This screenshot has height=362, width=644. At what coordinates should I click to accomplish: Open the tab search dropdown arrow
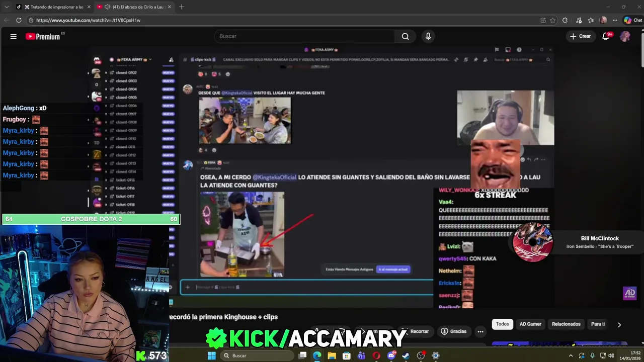7,7
